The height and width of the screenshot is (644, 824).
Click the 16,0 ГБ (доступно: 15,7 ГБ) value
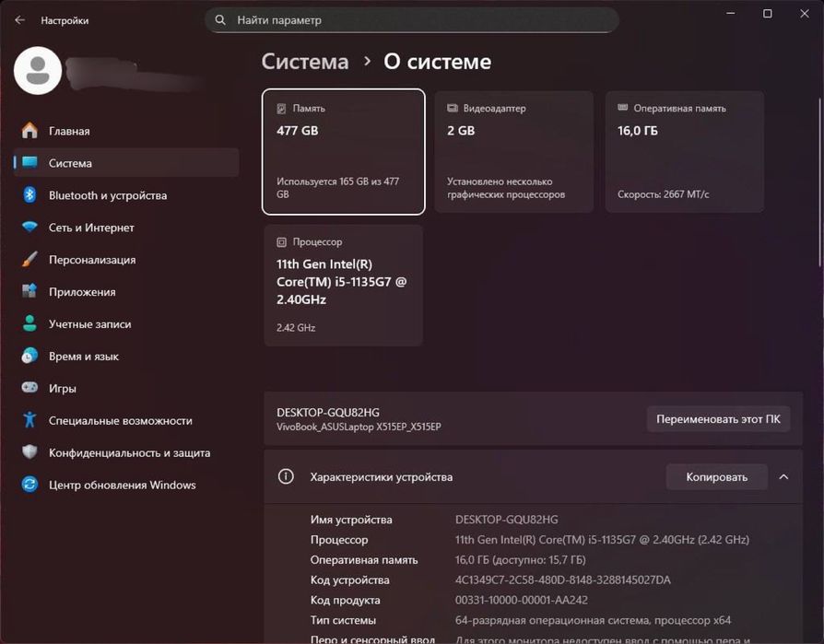point(520,560)
